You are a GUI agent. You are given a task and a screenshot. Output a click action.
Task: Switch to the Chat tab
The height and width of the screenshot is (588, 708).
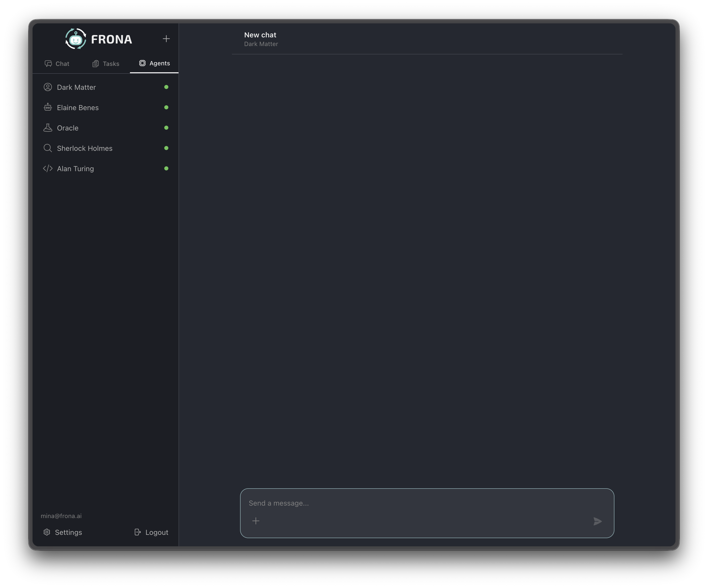pos(57,63)
